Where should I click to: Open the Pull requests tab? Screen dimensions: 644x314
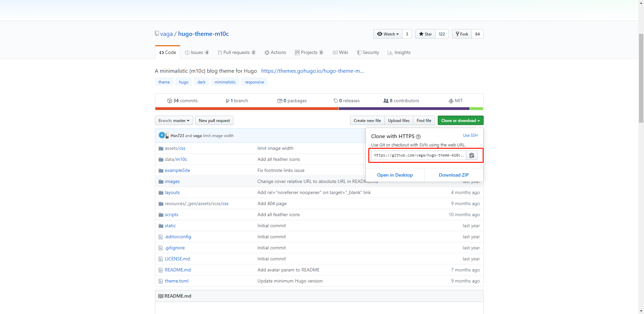click(236, 52)
